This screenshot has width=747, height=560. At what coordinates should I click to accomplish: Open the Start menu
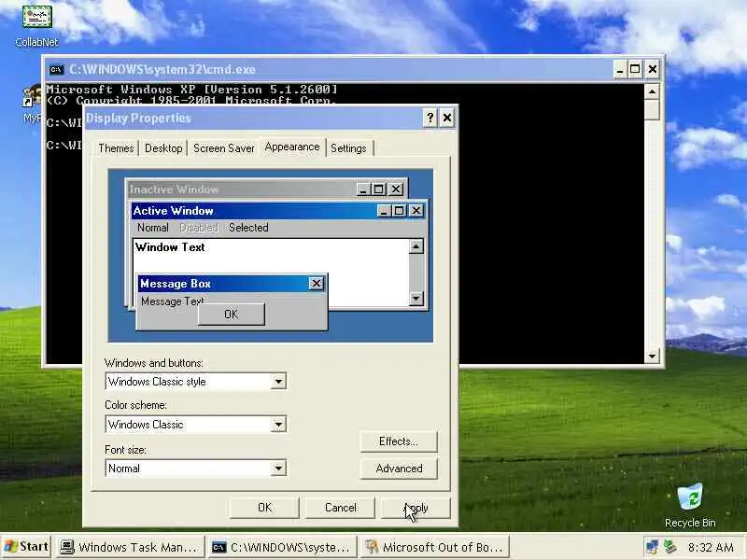pyautogui.click(x=26, y=547)
